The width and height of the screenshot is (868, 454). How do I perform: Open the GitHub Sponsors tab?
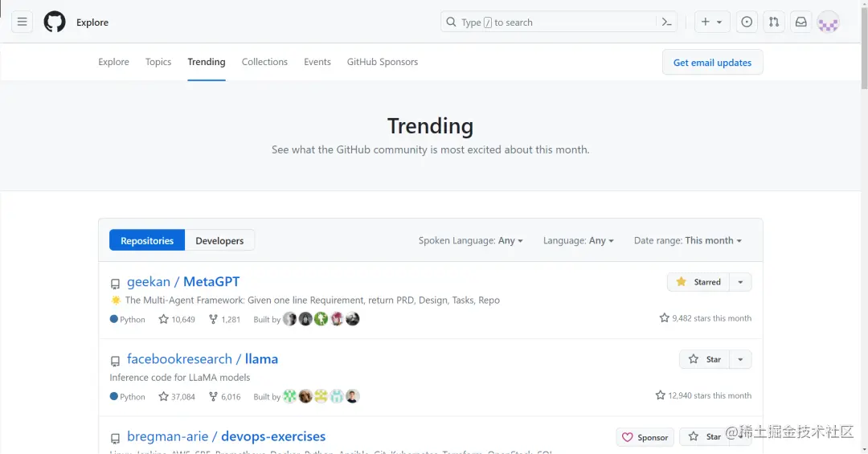point(383,62)
